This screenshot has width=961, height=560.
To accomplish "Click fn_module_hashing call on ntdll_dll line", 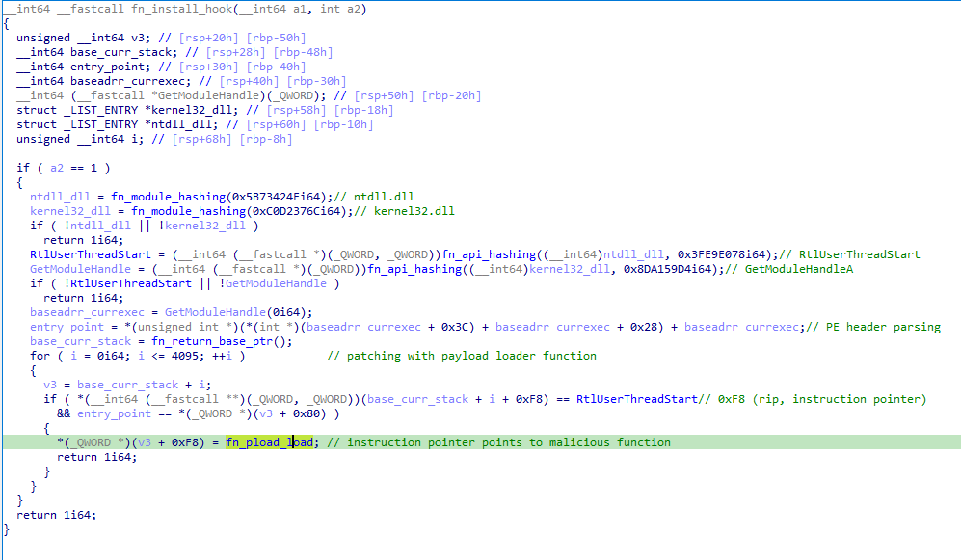I will 168,197.
